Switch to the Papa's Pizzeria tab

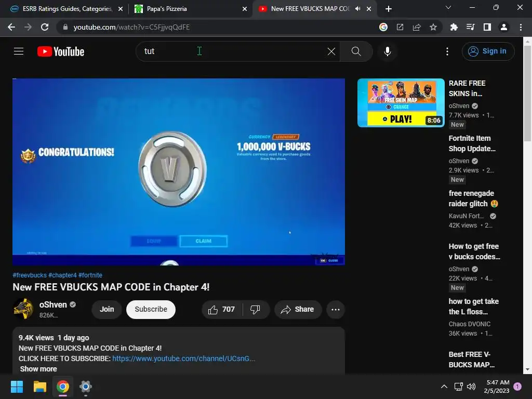190,9
